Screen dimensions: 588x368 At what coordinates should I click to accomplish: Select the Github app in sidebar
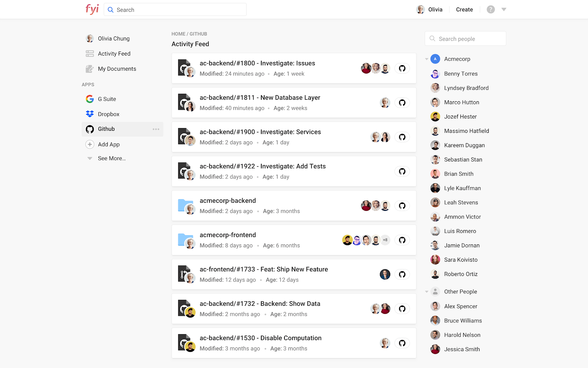coord(122,129)
